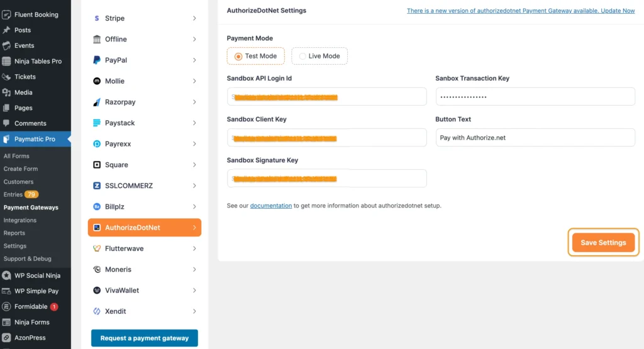The image size is (644, 349).
Task: Select the Test Mode radio button
Action: click(238, 56)
